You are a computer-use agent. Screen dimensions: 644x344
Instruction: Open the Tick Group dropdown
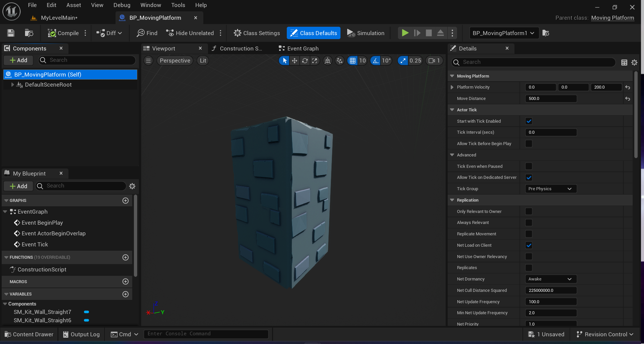(x=550, y=189)
